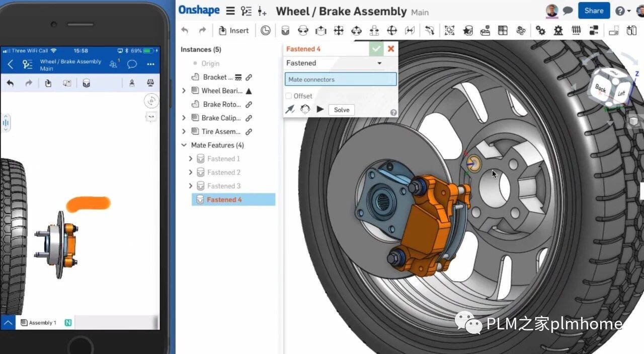Select the Fastened 4 mate feature
The width and height of the screenshot is (644, 354).
(x=233, y=199)
